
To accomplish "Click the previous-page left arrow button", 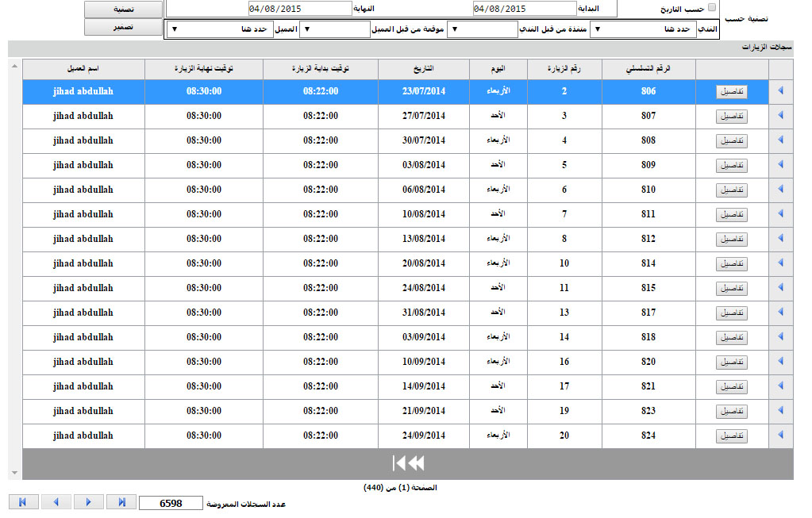I will click(x=56, y=502).
